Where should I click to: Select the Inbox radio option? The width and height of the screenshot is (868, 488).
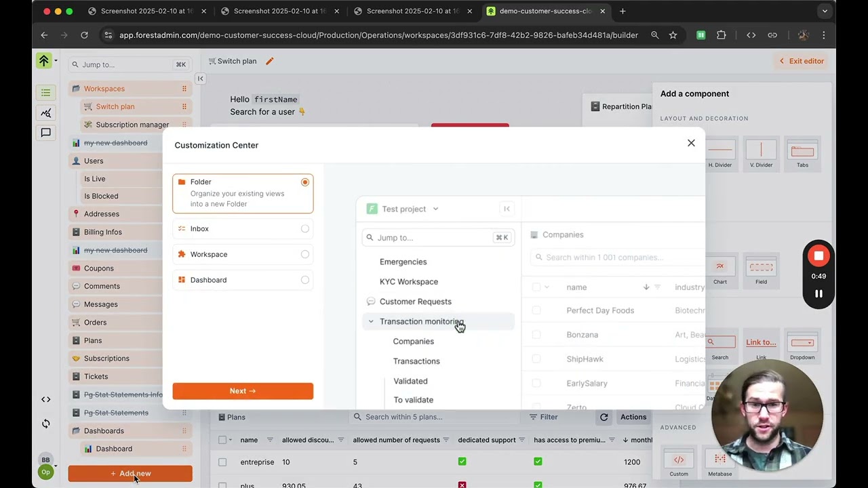(x=305, y=229)
